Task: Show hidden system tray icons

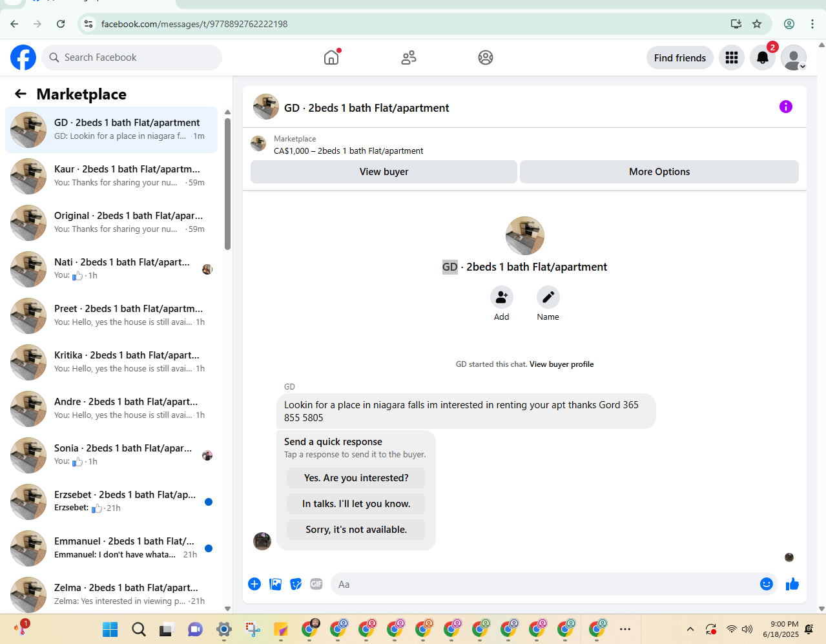Action: coord(690,629)
